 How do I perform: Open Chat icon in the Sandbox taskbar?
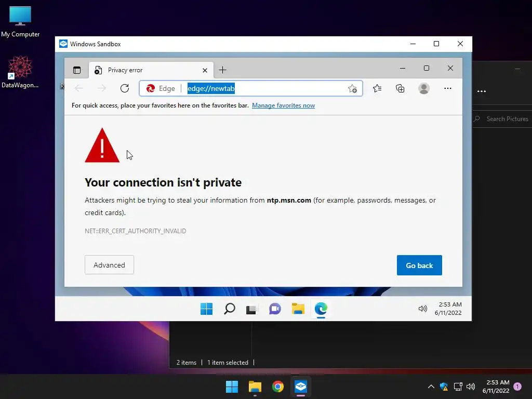pos(275,309)
